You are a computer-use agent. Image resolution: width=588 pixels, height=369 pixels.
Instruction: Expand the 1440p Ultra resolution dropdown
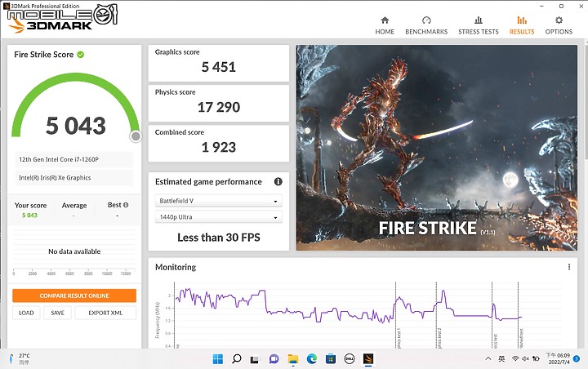point(218,217)
